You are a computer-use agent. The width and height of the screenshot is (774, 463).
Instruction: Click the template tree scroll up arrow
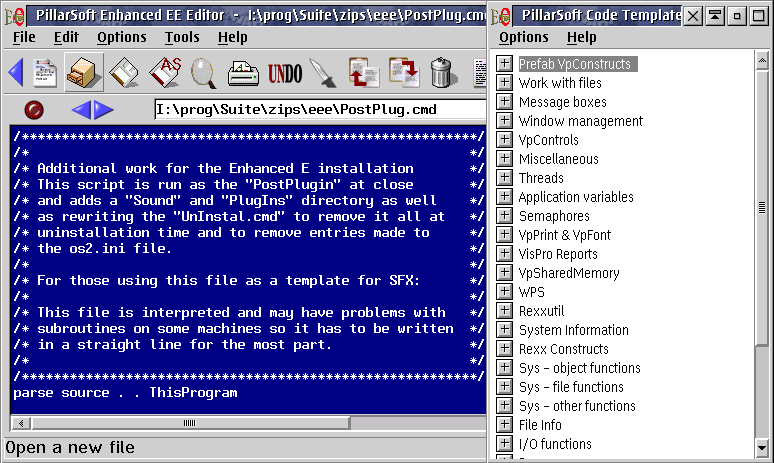coord(762,61)
